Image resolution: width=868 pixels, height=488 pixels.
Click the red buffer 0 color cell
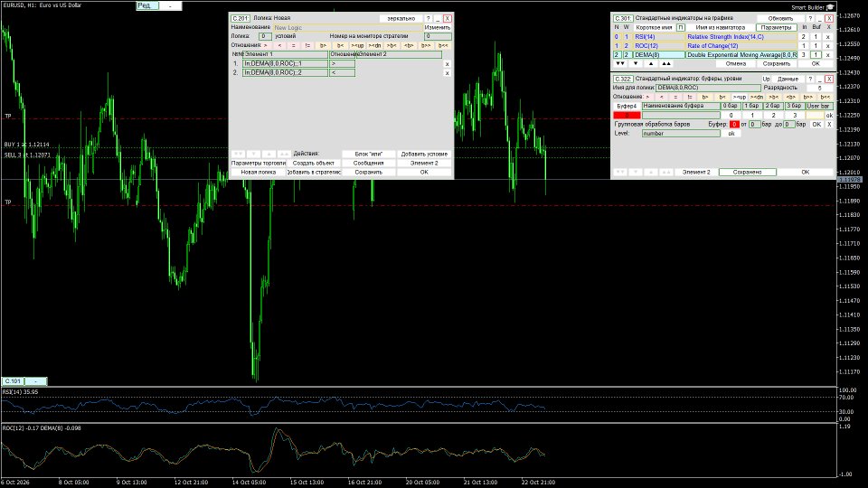(627, 115)
